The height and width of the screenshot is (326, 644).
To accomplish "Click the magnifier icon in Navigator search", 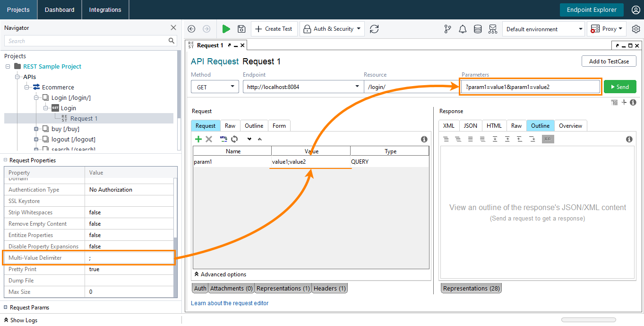I will [x=172, y=41].
